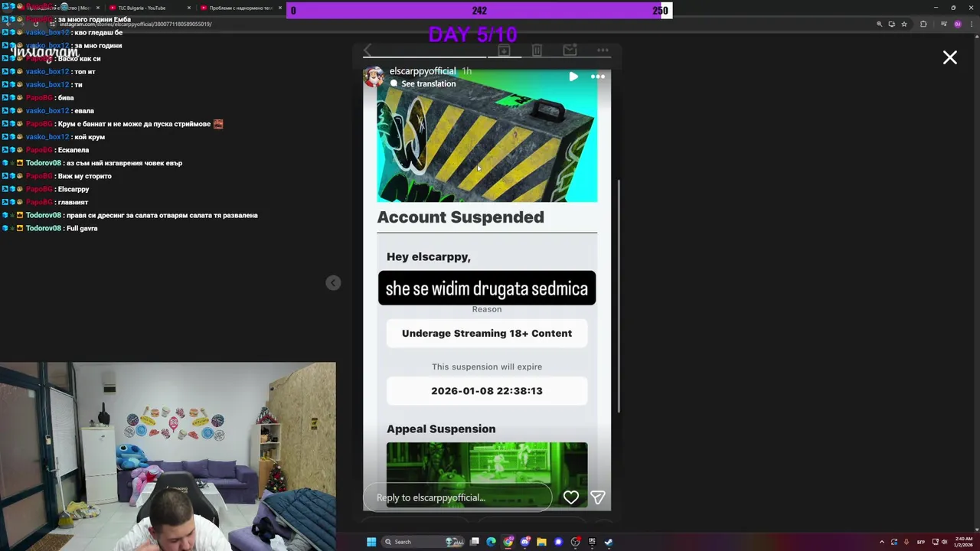Open the elscarppyofficial username link

click(423, 71)
